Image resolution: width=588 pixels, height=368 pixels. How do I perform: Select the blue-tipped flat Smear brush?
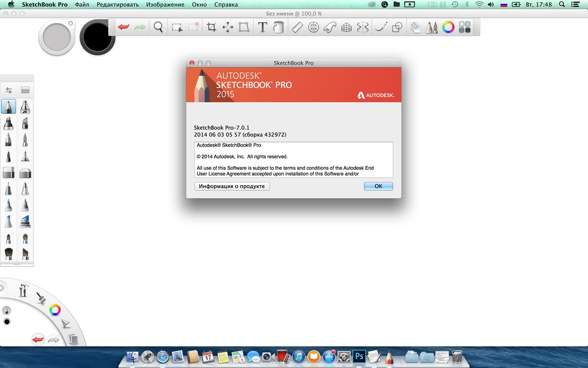pos(25,222)
